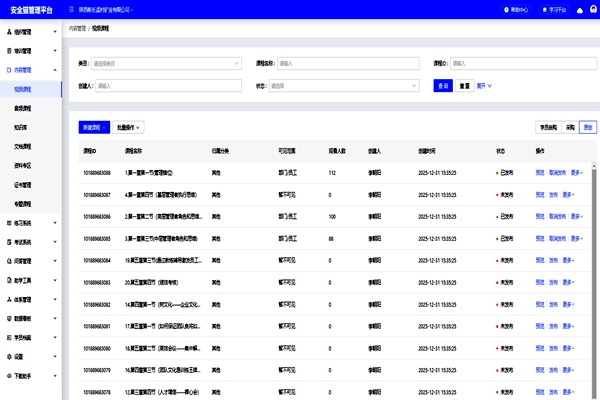Click the blue 查询 search button

click(x=443, y=86)
